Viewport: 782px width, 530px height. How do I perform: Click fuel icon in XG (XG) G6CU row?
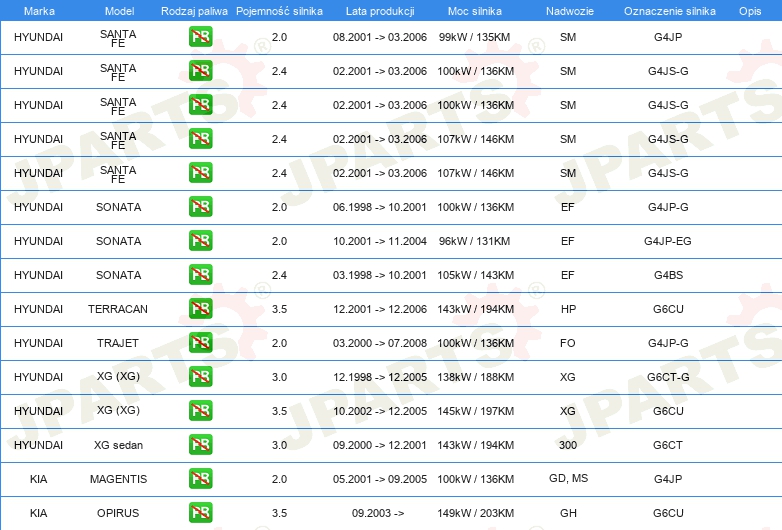pyautogui.click(x=200, y=410)
